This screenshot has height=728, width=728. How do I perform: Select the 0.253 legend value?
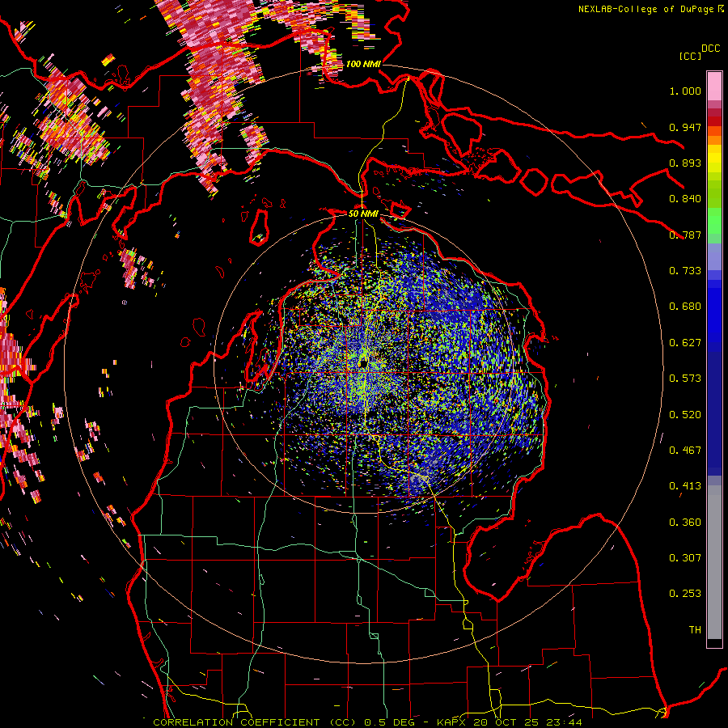[685, 594]
